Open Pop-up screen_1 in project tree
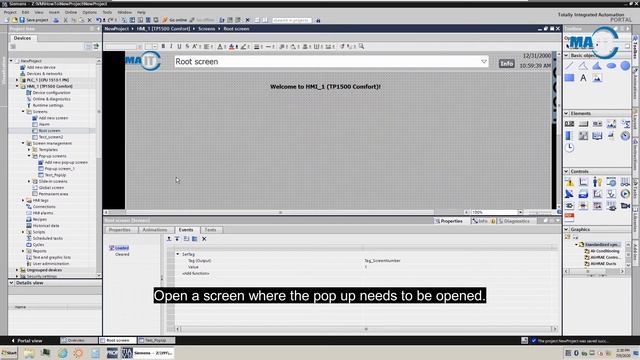 (59, 169)
